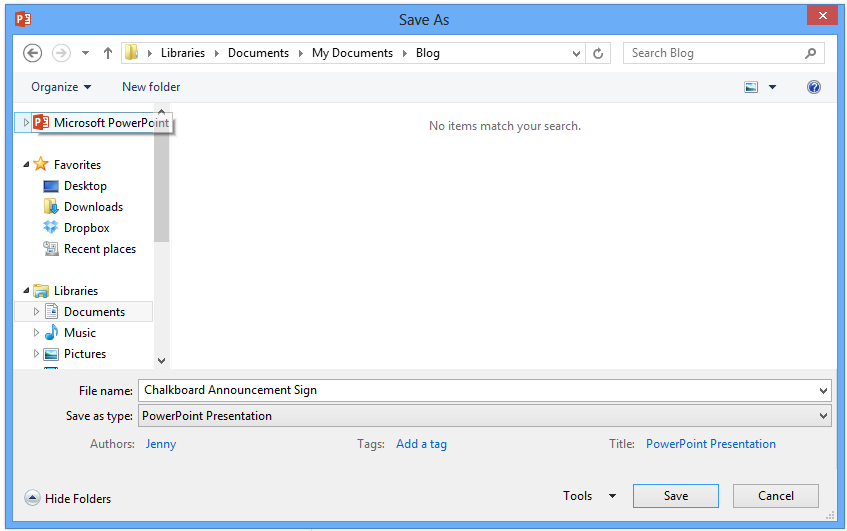Screen dimensions: 847x531
Task: Change the view using the view icon
Action: (x=751, y=87)
